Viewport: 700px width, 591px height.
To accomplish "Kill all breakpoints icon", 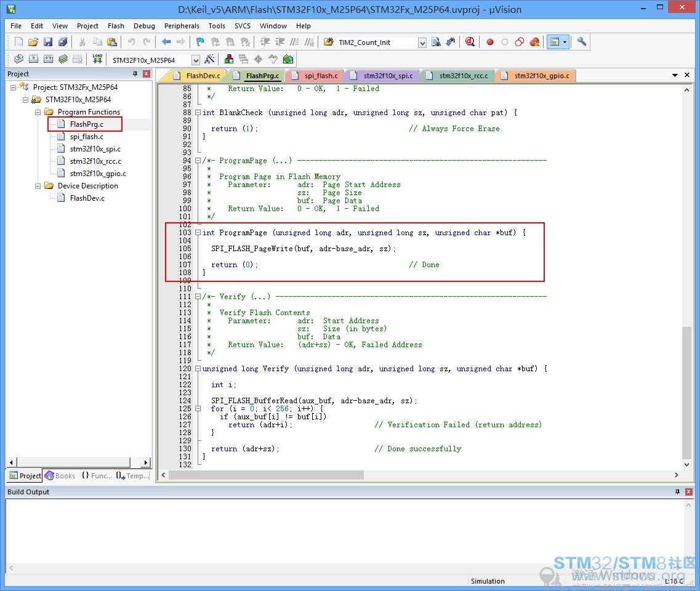I will pos(534,42).
